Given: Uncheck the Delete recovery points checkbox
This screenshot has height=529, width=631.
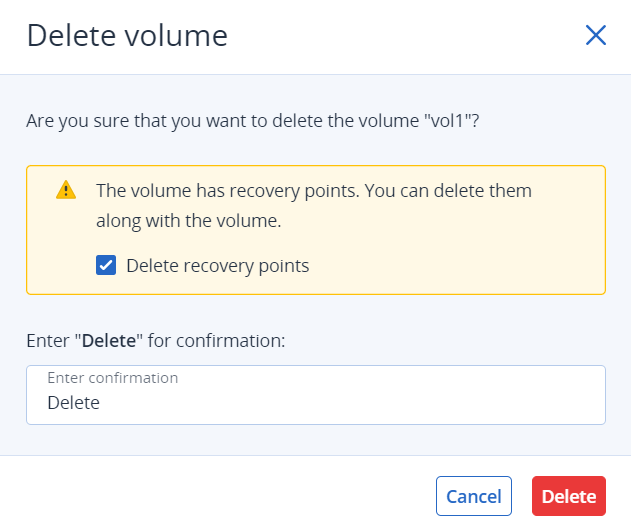Looking at the screenshot, I should [106, 265].
